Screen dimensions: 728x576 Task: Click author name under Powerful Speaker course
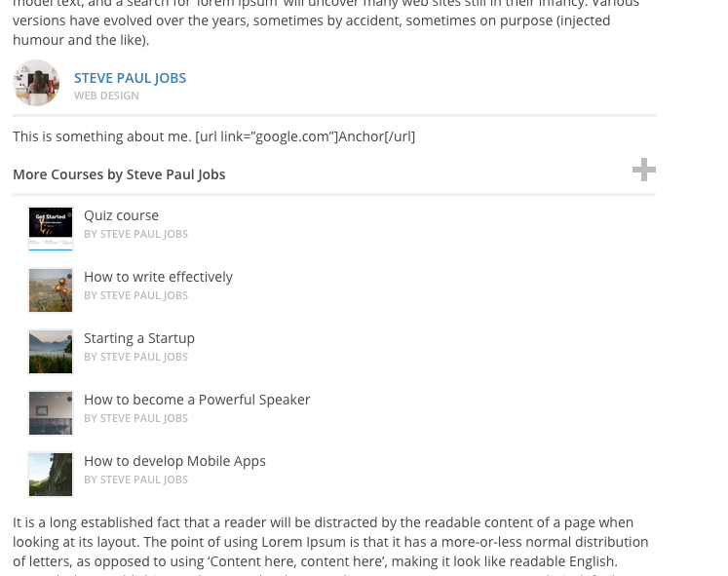136,418
